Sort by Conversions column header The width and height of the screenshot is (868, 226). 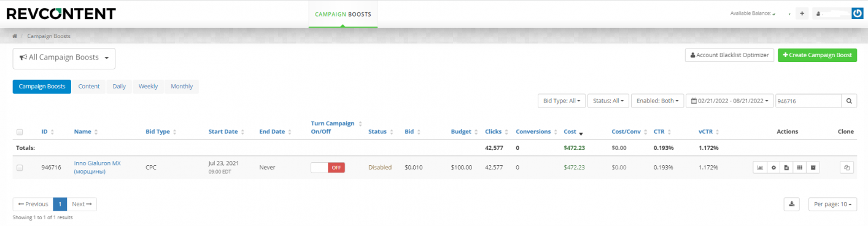tap(537, 131)
